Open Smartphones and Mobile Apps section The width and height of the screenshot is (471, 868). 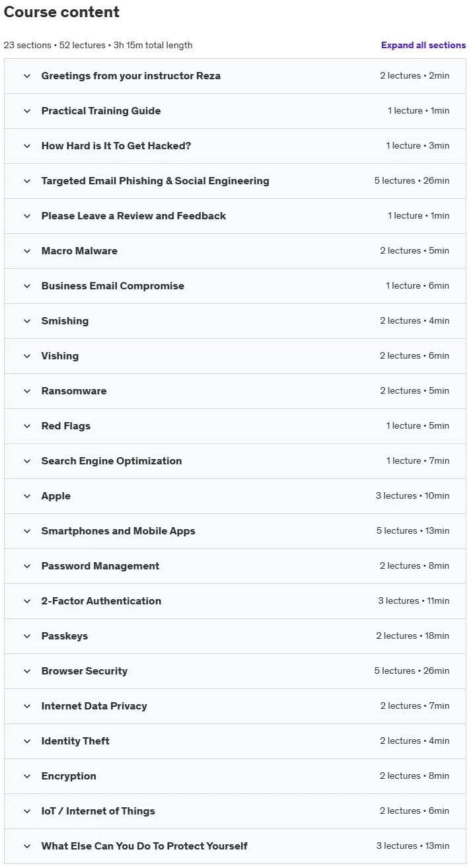pyautogui.click(x=235, y=531)
